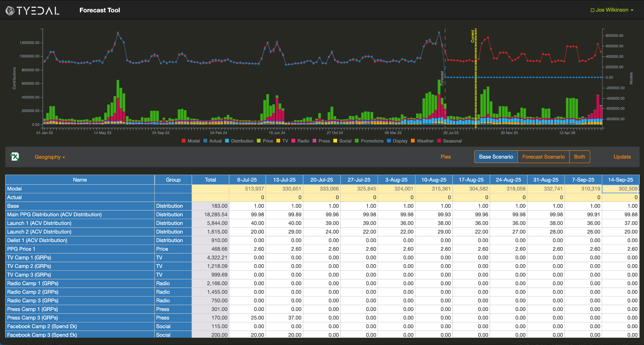644x345 pixels.
Task: Click the TV legend marker
Action: 279,141
